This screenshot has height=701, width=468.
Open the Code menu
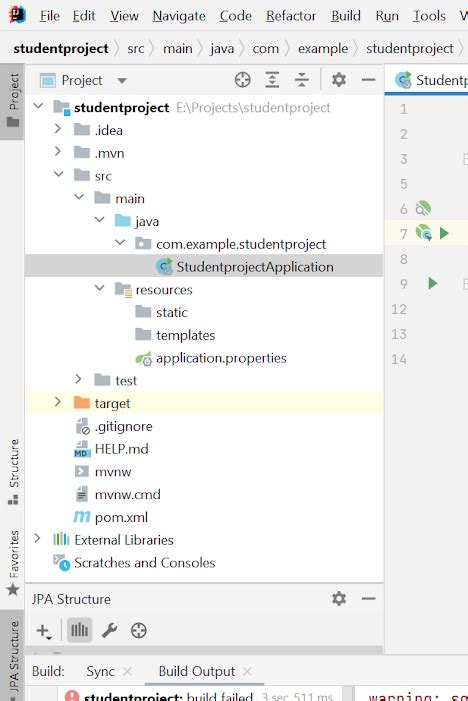pyautogui.click(x=236, y=16)
